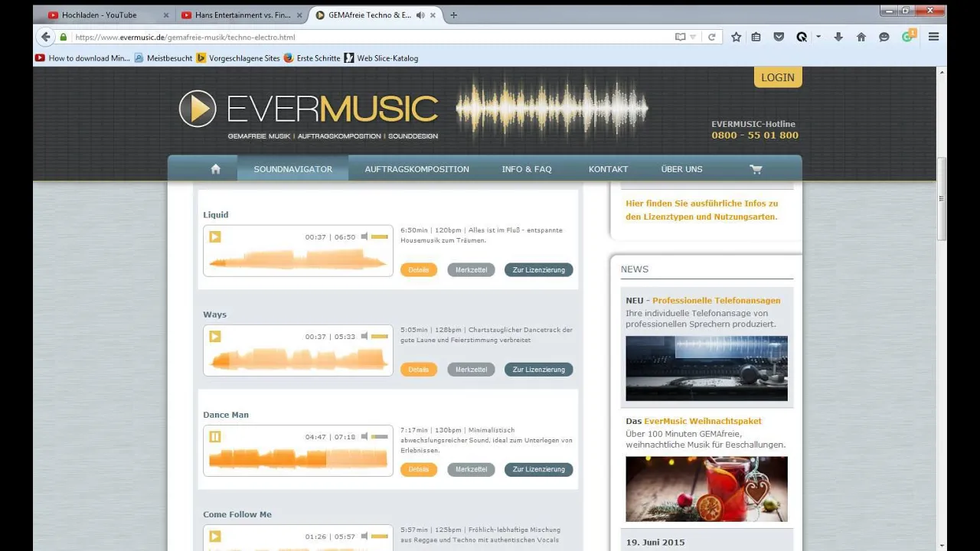Mute audio on GEMAfreie Techno tab
This screenshot has height=551, width=980.
click(420, 15)
